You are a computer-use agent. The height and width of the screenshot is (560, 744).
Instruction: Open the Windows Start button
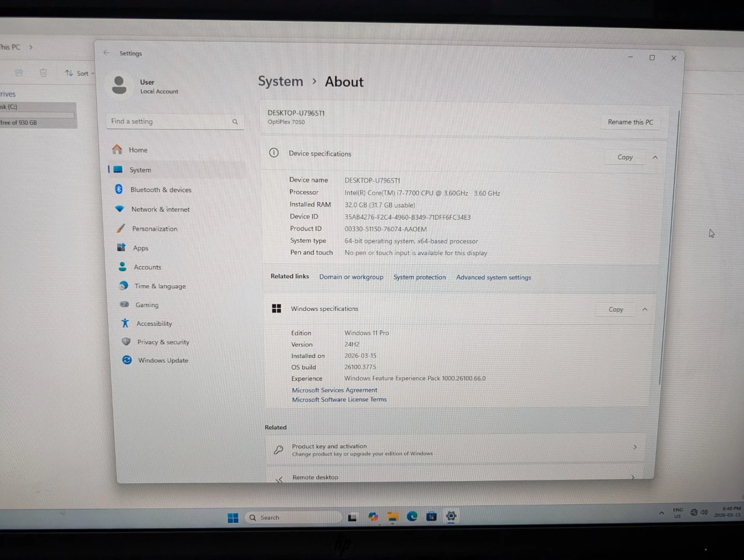[233, 518]
